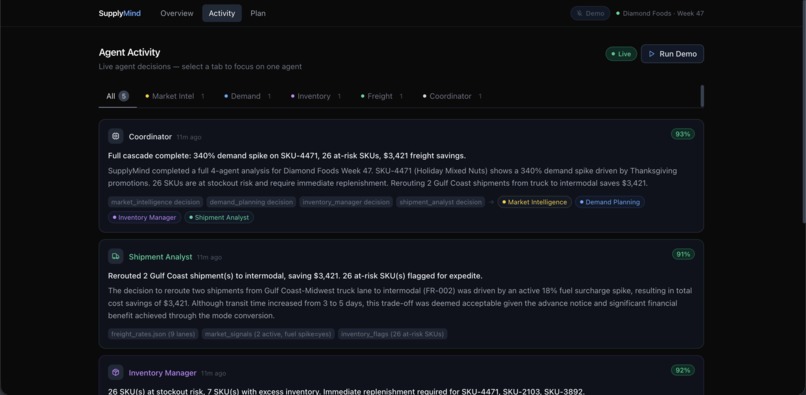Image resolution: width=806 pixels, height=395 pixels.
Task: Click the market_intelligence decision tag
Action: pyautogui.click(x=155, y=202)
